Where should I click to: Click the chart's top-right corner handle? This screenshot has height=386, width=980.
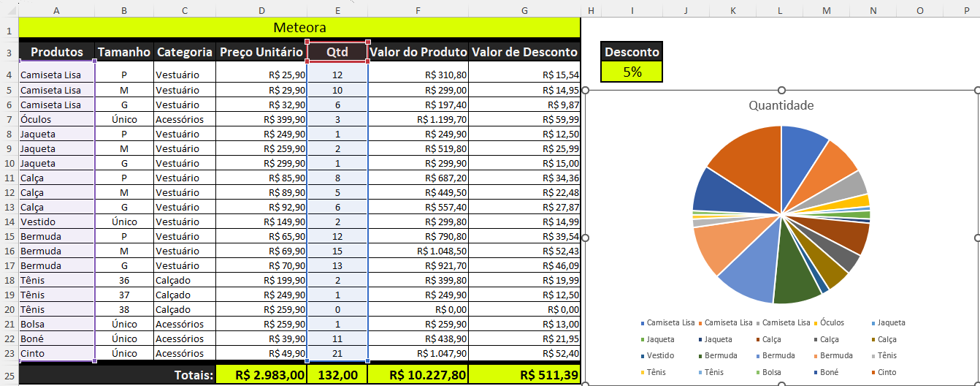click(977, 90)
